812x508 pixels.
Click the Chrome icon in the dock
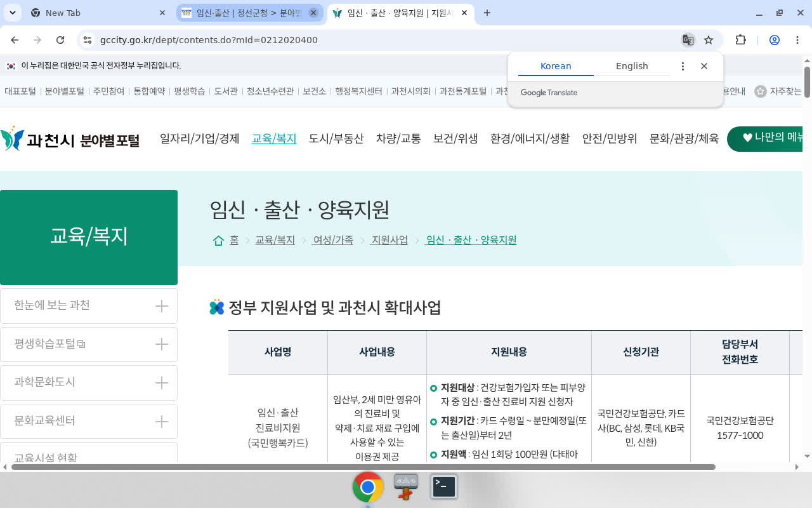tap(368, 487)
